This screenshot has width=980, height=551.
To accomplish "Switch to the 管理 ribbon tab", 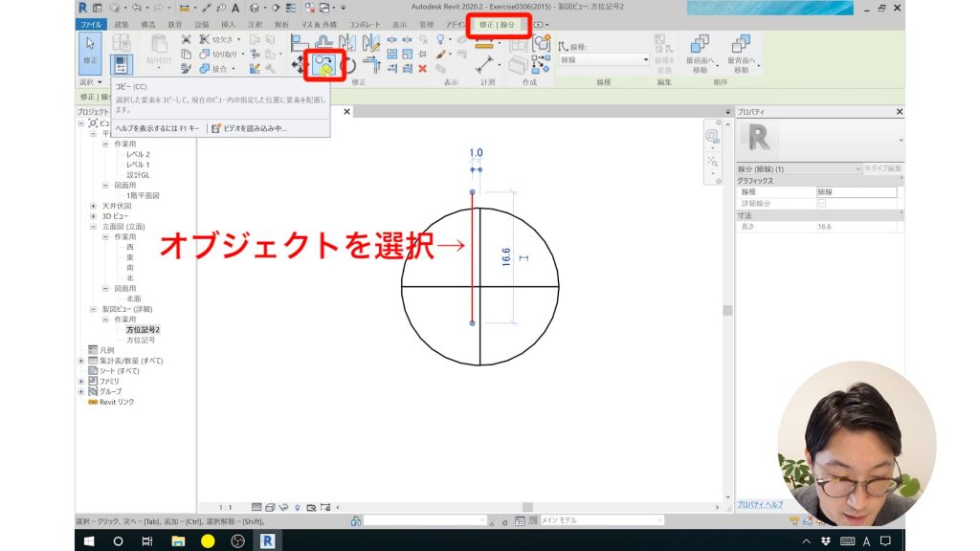I will 427,26.
